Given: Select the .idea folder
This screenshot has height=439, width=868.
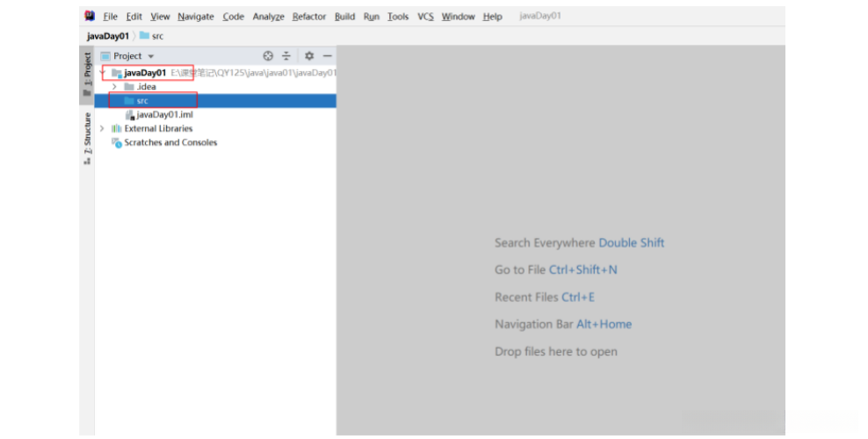Looking at the screenshot, I should point(146,87).
